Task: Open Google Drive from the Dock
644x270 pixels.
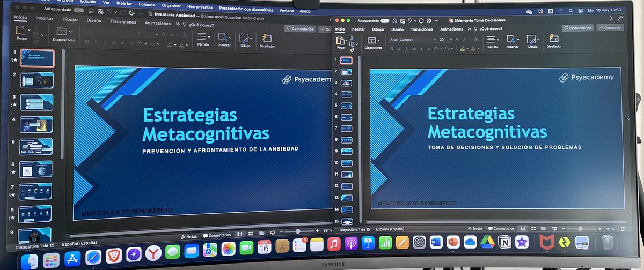Action: pyautogui.click(x=487, y=242)
